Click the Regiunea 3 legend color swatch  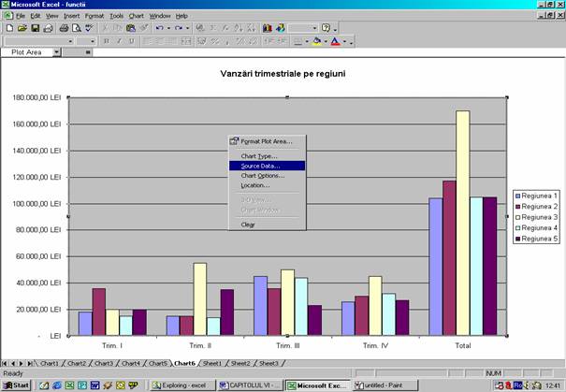(x=516, y=217)
